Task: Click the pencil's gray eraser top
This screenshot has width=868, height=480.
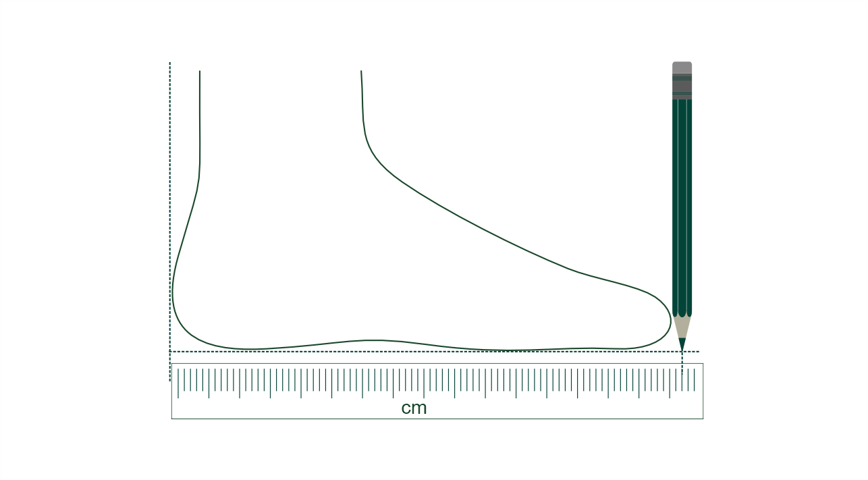Action: point(682,67)
